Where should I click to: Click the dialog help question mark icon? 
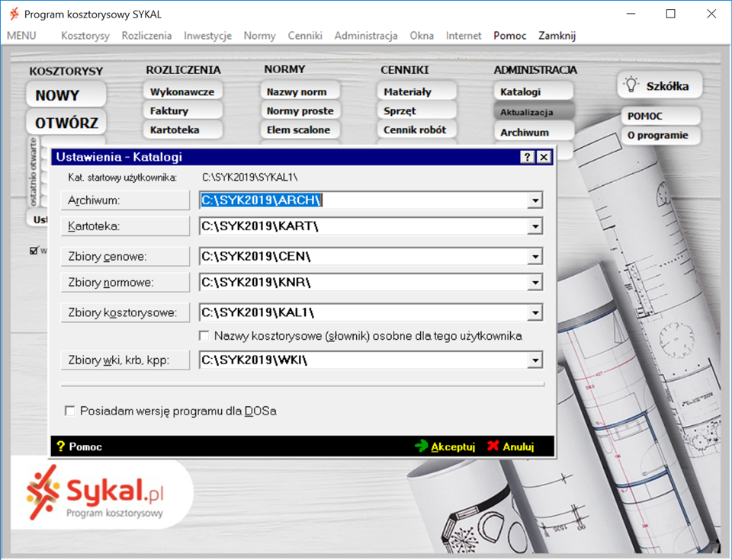527,157
